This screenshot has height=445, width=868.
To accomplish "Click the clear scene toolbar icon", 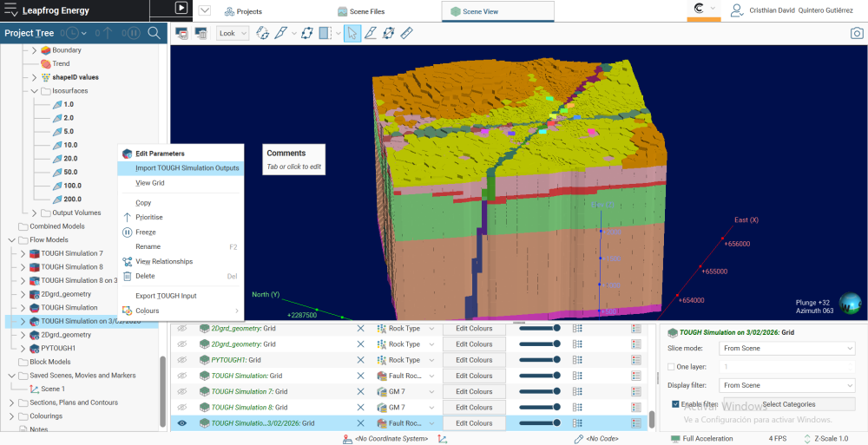I will coord(201,33).
